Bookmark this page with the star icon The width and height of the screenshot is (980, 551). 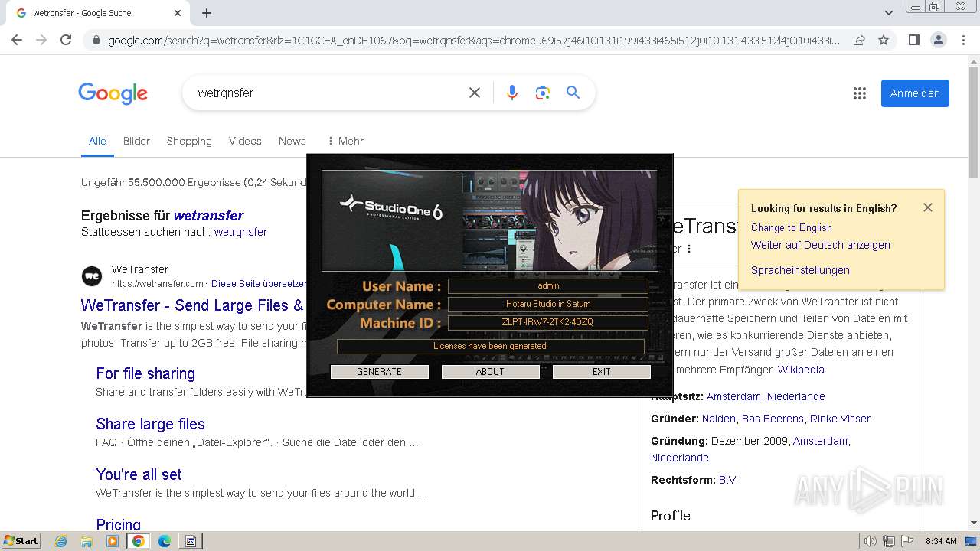click(x=884, y=40)
